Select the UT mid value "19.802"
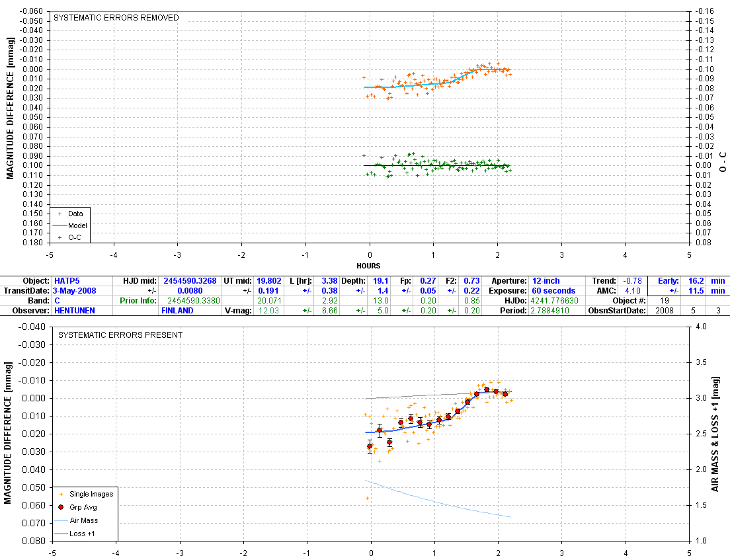Viewport: 730px width, 560px height. click(x=269, y=281)
